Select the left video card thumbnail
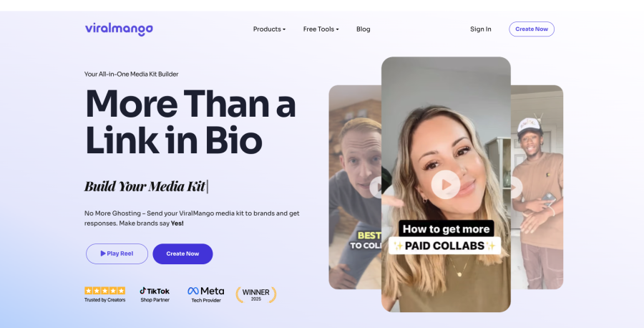 [355, 187]
